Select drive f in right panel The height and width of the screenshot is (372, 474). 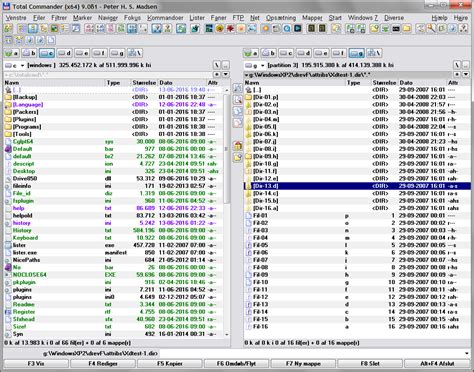pyautogui.click(x=339, y=53)
